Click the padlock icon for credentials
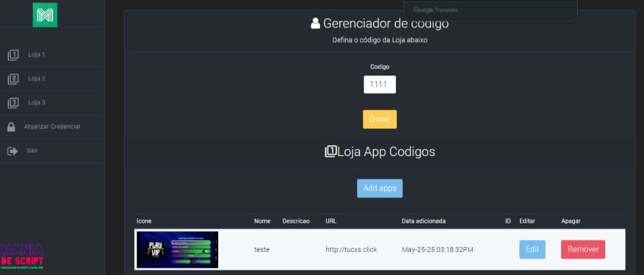 coord(11,127)
